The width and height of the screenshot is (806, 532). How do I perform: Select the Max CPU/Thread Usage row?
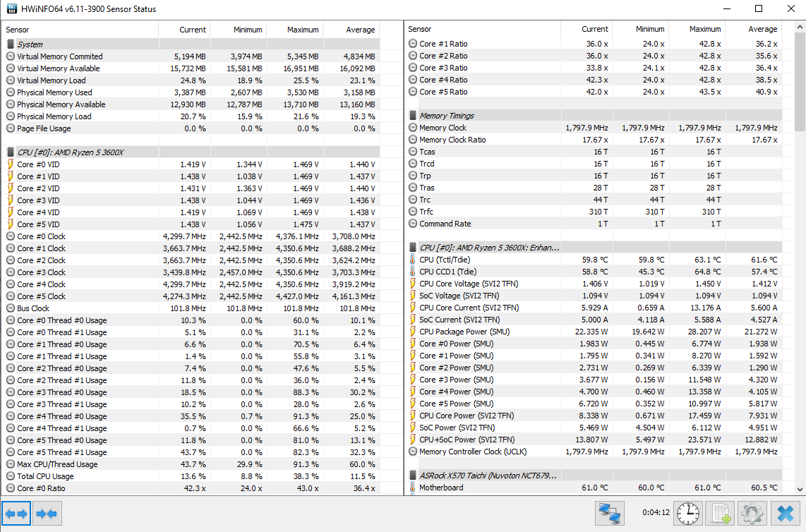click(191, 464)
